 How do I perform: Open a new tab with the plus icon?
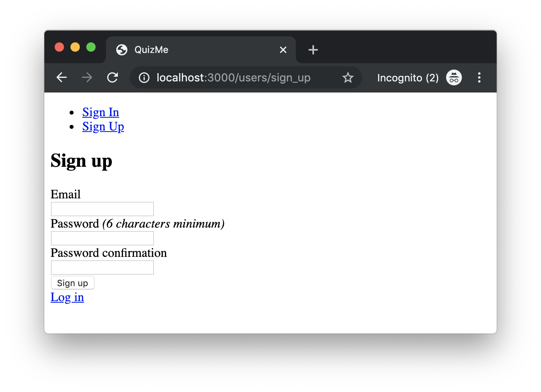(x=313, y=50)
